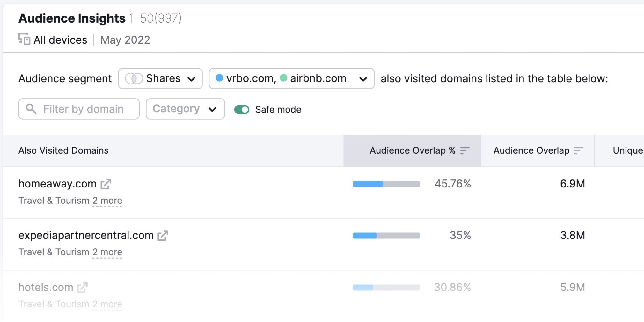The height and width of the screenshot is (322, 644).
Task: Open the Shares audience segment dropdown
Action: pyautogui.click(x=160, y=78)
